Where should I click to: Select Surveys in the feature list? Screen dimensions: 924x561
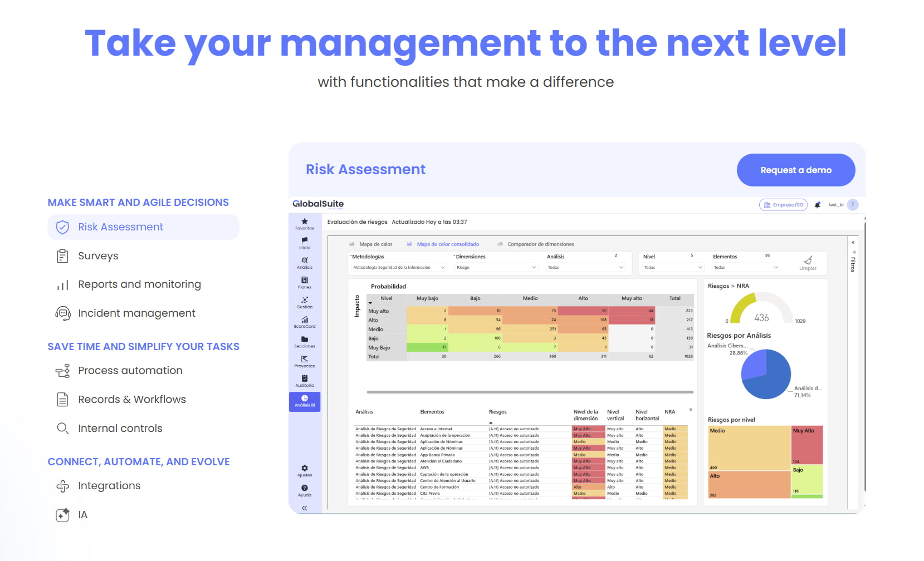click(x=98, y=256)
